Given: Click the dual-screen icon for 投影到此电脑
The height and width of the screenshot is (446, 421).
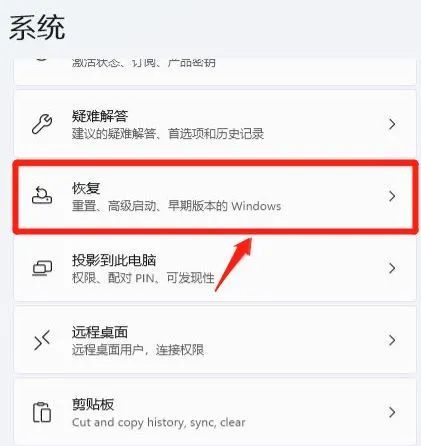Looking at the screenshot, I should click(x=42, y=268).
